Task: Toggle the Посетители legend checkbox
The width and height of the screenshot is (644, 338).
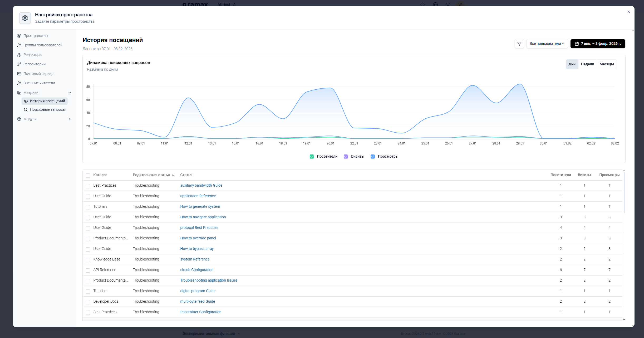Action: pyautogui.click(x=312, y=157)
